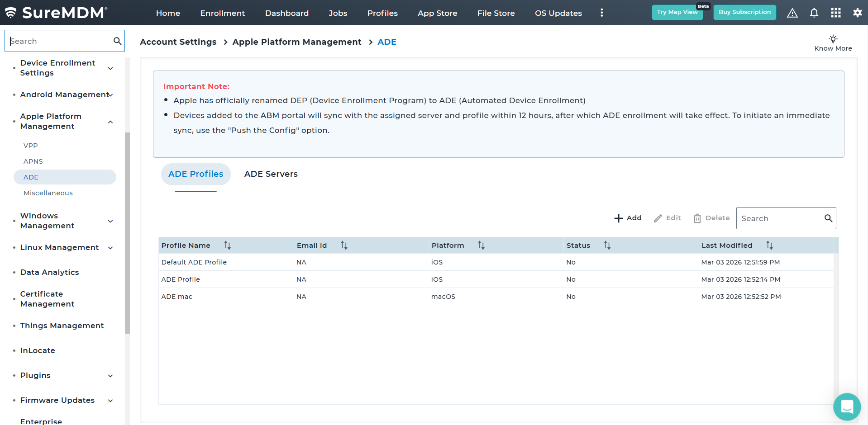
Task: Click the Know More lightbulb icon
Action: click(x=833, y=39)
